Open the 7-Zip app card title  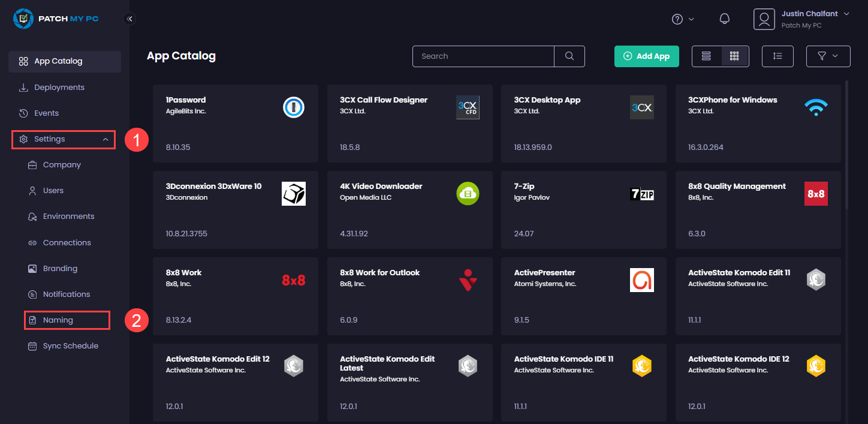tap(524, 187)
